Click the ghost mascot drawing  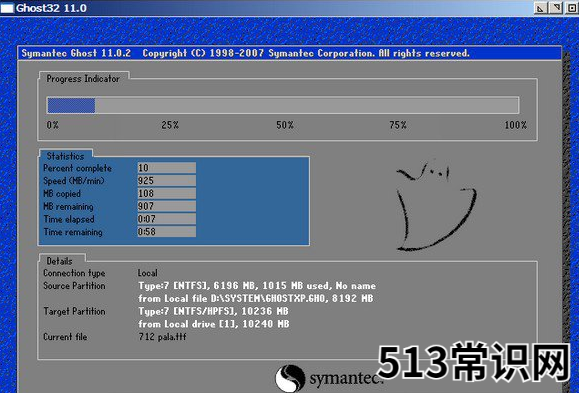tap(436, 206)
